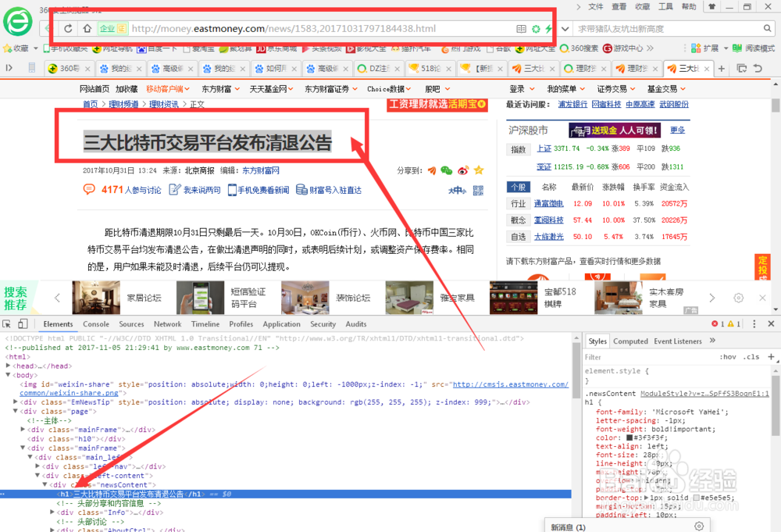The height and width of the screenshot is (532, 781).
Task: Click the address bar URL field
Action: 321,29
